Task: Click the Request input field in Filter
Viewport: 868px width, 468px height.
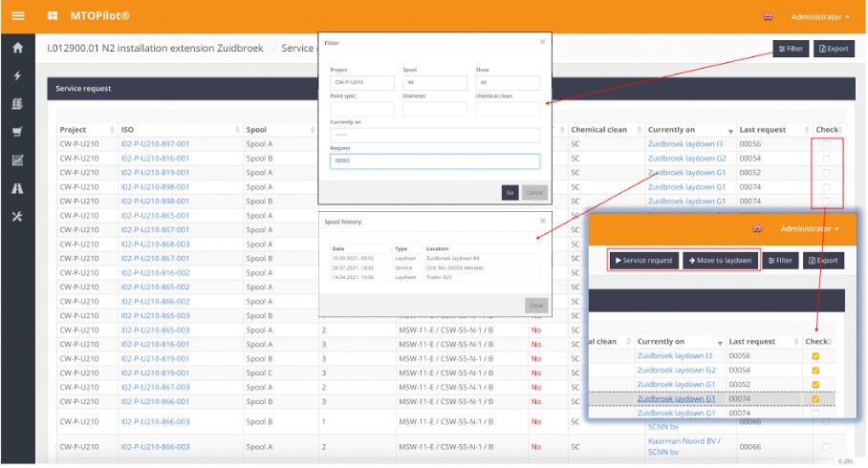Action: [x=434, y=161]
